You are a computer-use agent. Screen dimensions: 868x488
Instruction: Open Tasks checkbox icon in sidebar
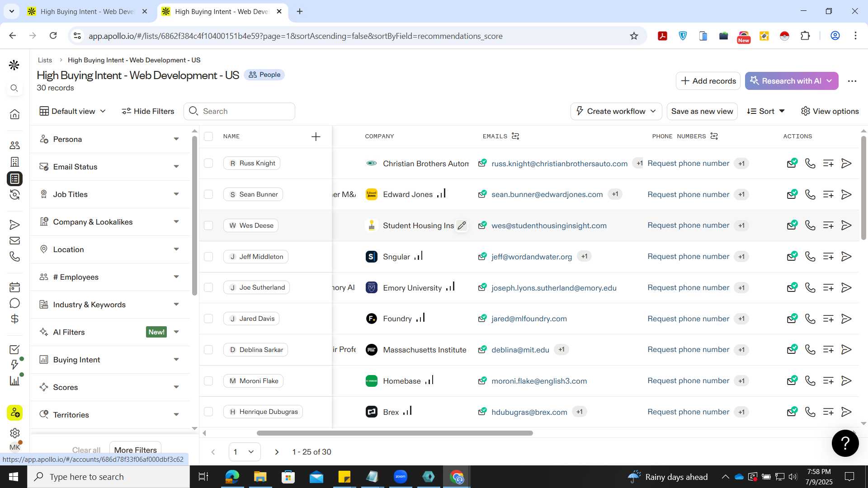[x=14, y=349]
